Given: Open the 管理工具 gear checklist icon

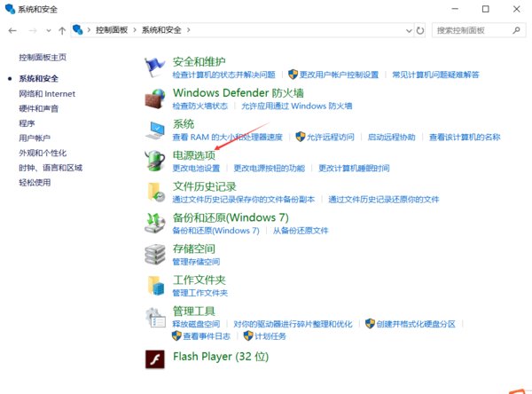Looking at the screenshot, I should pos(156,317).
